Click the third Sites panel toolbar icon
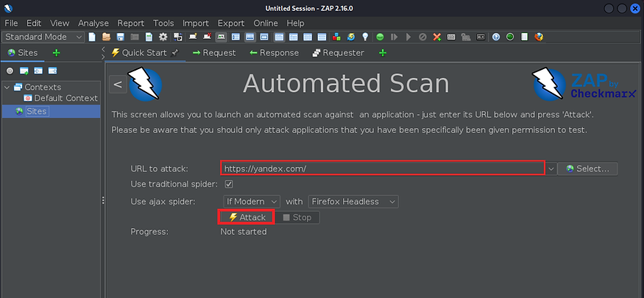Image resolution: width=644 pixels, height=298 pixels. [38, 71]
